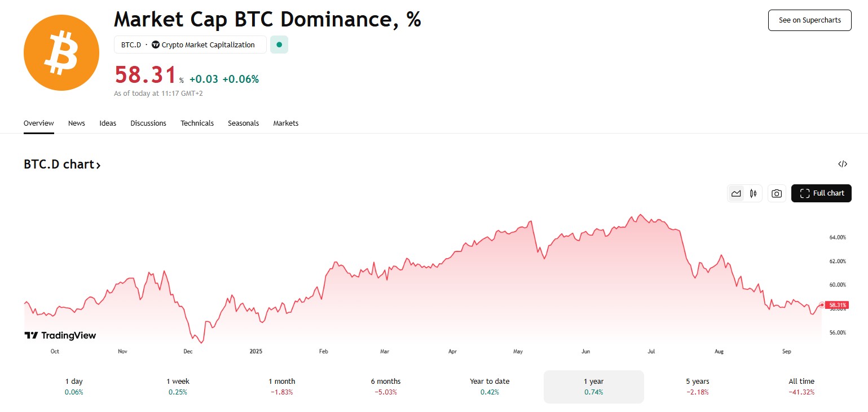Select the 1 week time range
The width and height of the screenshot is (868, 412).
pyautogui.click(x=178, y=387)
